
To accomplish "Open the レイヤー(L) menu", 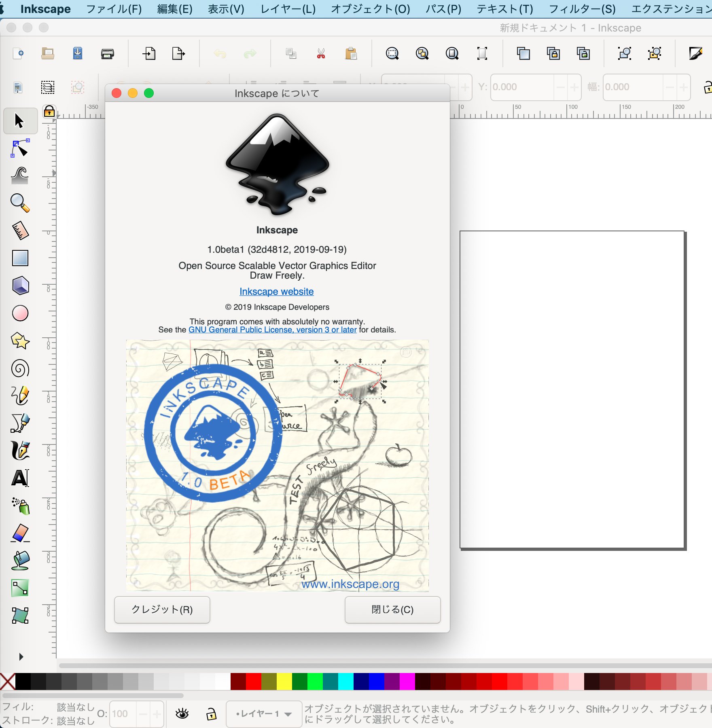I will pos(288,9).
